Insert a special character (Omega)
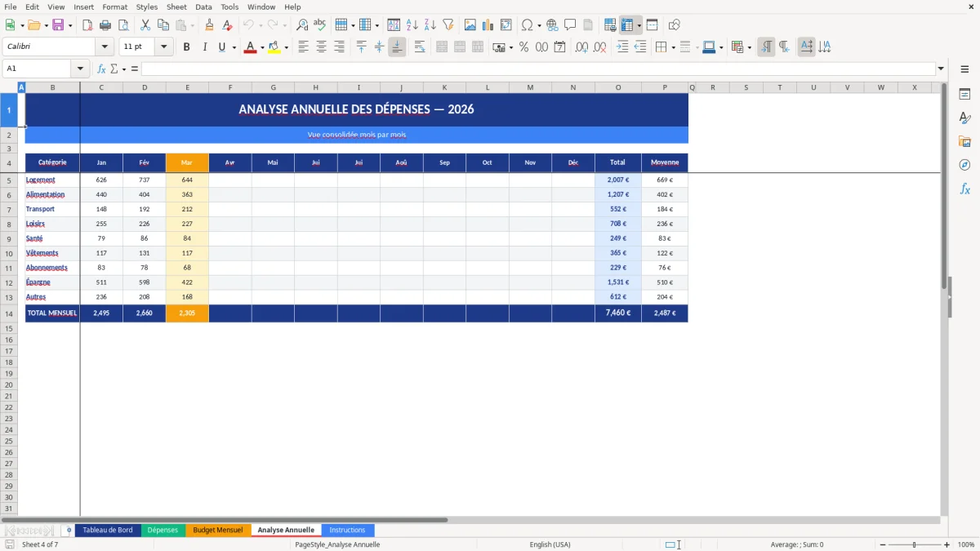 tap(528, 25)
